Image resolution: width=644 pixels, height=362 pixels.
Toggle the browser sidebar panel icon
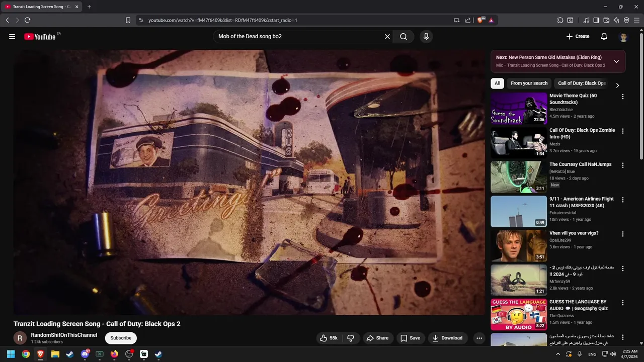pyautogui.click(x=596, y=20)
